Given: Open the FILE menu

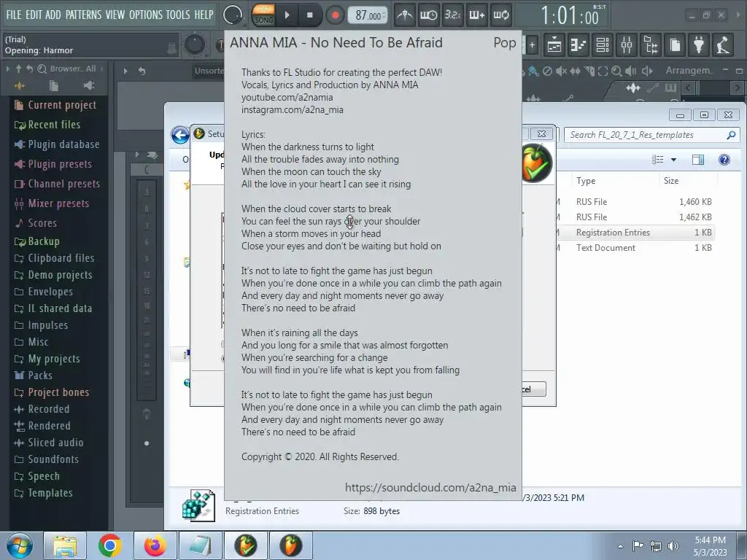Looking at the screenshot, I should point(13,15).
